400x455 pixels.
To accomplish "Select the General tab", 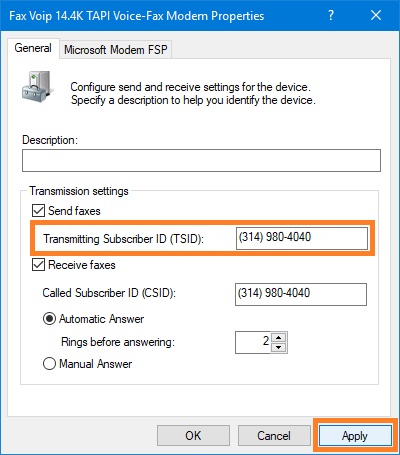I will pos(33,48).
